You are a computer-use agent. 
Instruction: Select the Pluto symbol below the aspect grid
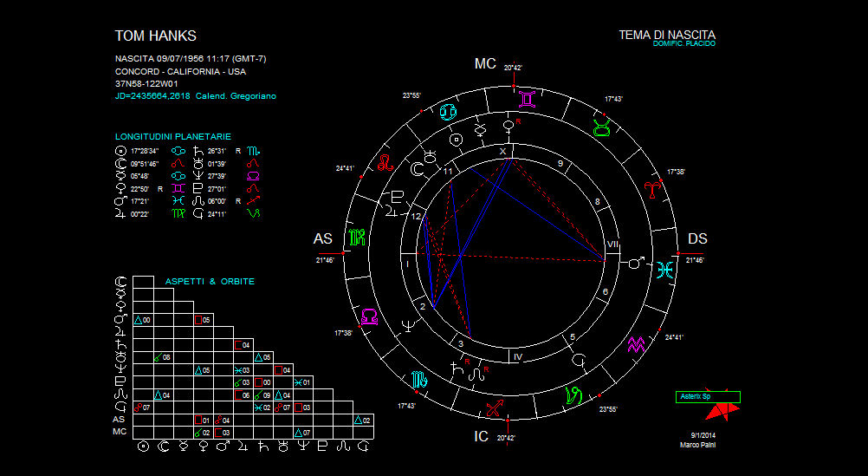click(322, 446)
